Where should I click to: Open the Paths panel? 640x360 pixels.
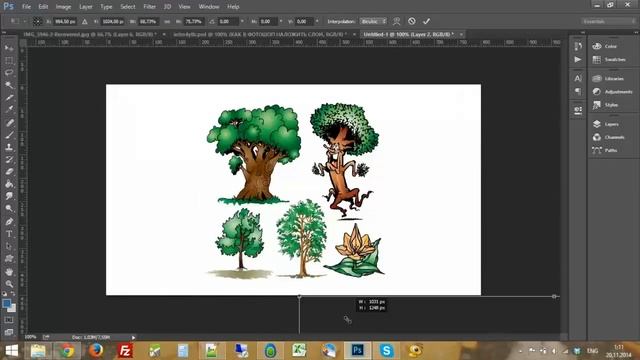(x=612, y=150)
